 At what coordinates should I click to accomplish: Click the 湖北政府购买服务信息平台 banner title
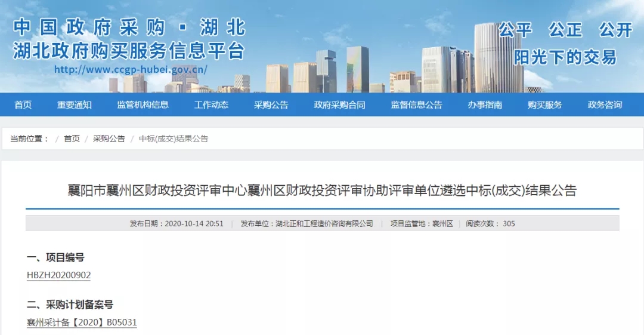pos(129,51)
